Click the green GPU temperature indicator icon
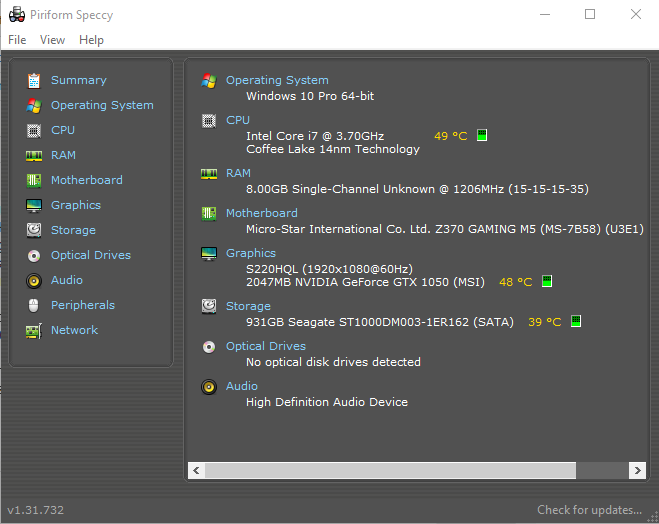Screen dimensions: 659x524 [547, 281]
